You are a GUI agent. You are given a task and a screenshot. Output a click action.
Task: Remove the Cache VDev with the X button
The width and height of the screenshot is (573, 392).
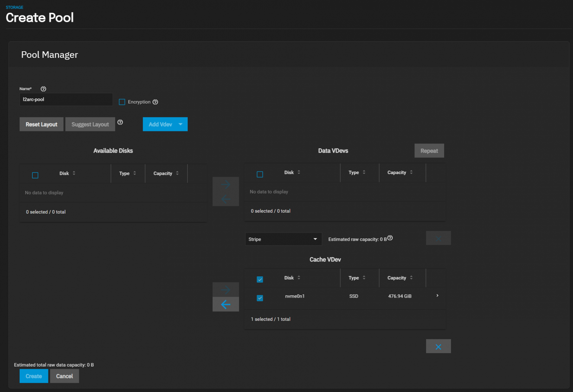point(438,347)
